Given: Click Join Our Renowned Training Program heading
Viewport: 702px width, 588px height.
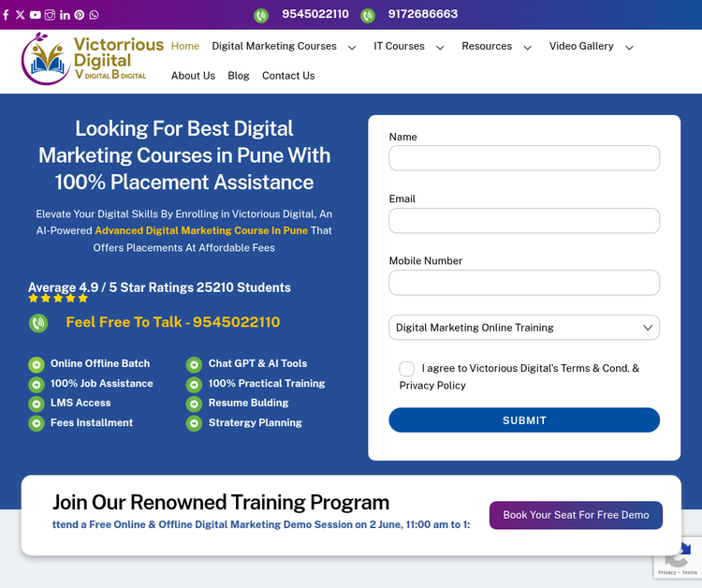Looking at the screenshot, I should pyautogui.click(x=221, y=503).
